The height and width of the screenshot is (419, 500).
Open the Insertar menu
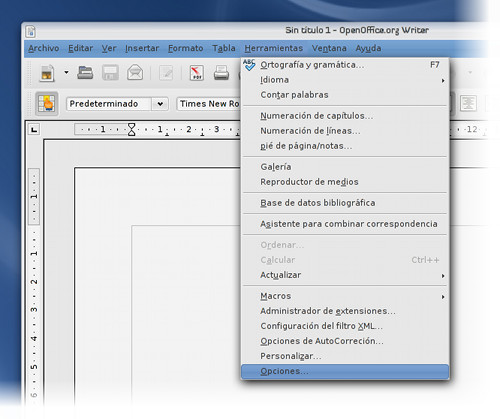tap(142, 48)
